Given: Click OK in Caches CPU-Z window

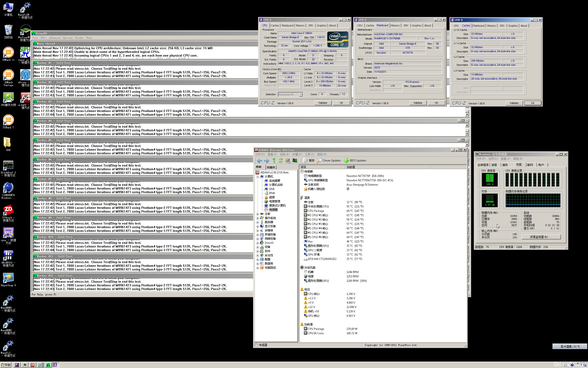Looking at the screenshot, I should click(533, 103).
